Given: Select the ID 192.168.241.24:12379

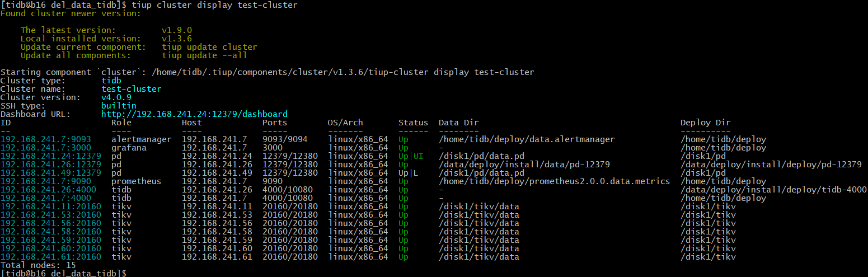Looking at the screenshot, I should (51, 156).
